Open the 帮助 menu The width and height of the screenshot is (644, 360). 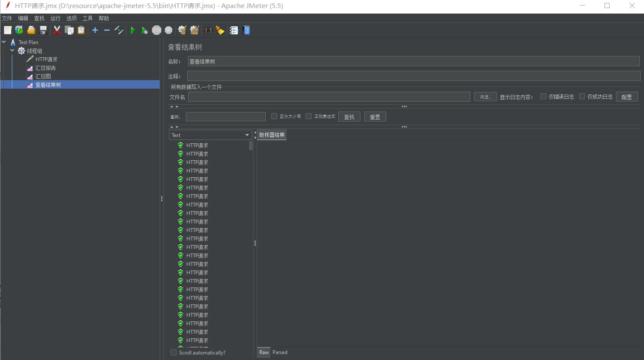point(104,18)
